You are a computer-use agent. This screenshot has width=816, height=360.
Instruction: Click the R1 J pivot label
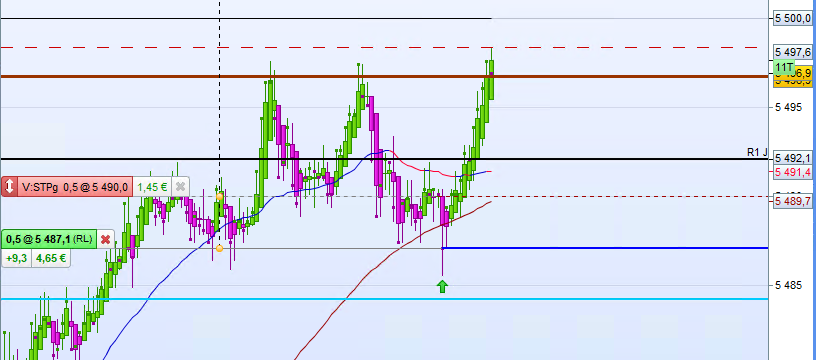tap(757, 152)
